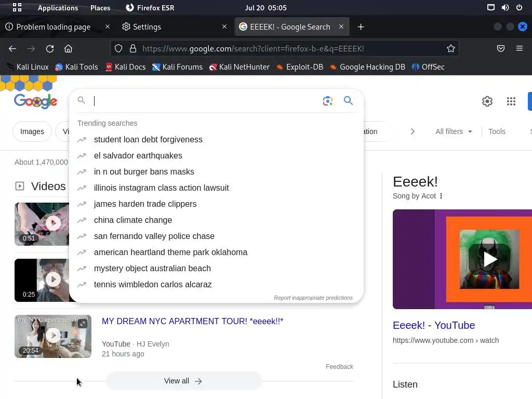Open more options for Song by Acot
The height and width of the screenshot is (399, 532).
click(441, 196)
